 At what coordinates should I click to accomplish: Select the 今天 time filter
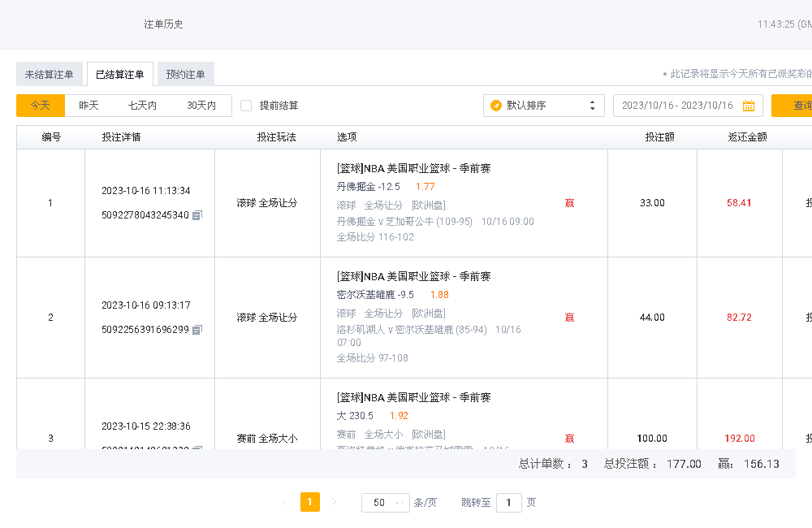tap(41, 106)
